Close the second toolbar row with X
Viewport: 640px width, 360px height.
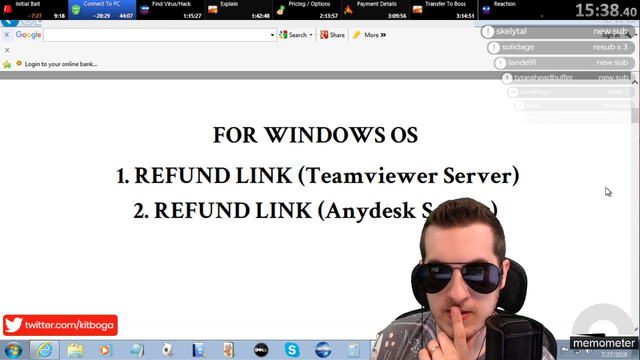(x=7, y=50)
